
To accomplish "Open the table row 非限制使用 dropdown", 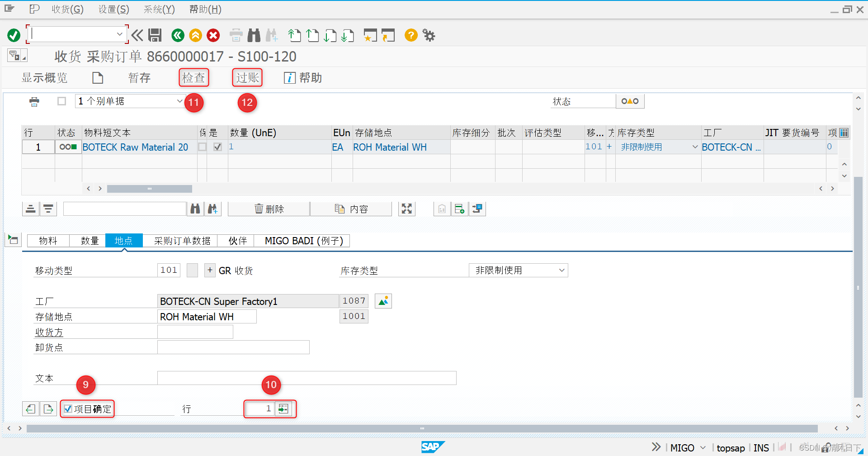I will click(695, 147).
